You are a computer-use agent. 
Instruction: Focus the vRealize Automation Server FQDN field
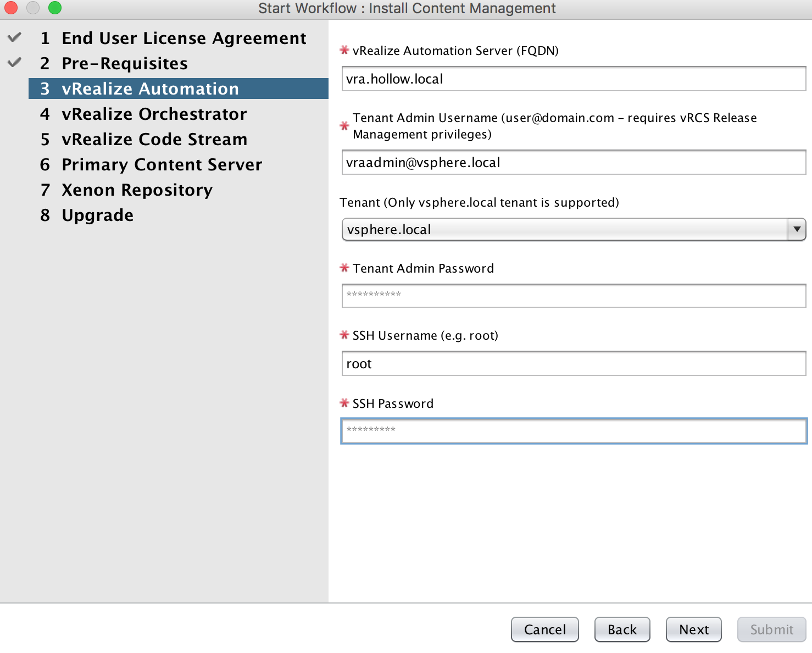pos(574,79)
